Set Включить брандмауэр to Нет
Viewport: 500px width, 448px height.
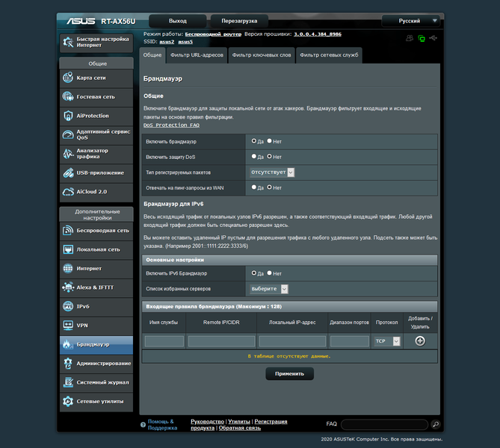[x=270, y=141]
